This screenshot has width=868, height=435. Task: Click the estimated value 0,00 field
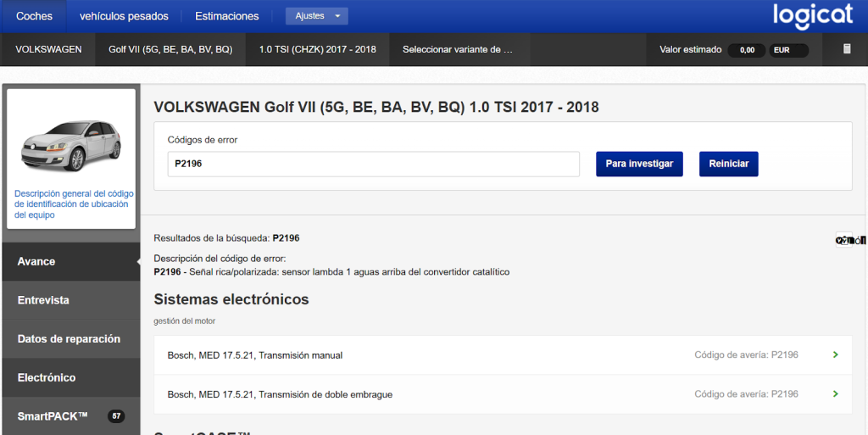[x=747, y=50]
